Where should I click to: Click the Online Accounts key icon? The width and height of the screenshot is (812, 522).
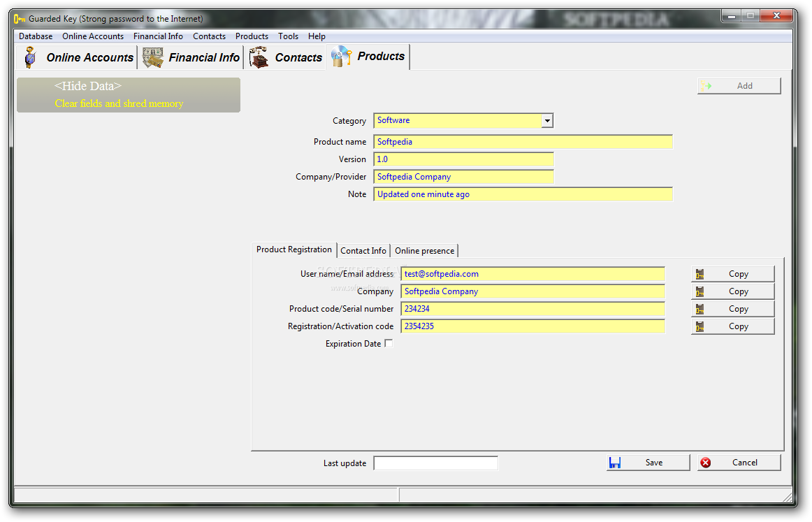(30, 57)
